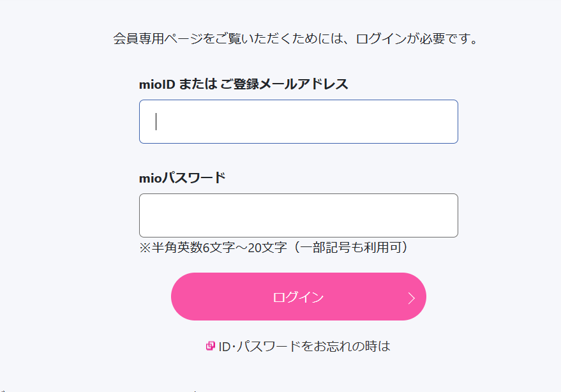Image resolution: width=561 pixels, height=392 pixels.
Task: Click the password hint '※半角英数6文字〜20文字'
Action: [211, 247]
